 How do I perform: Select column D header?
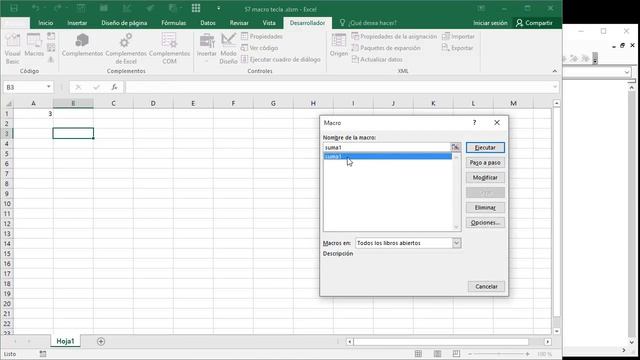[153, 104]
